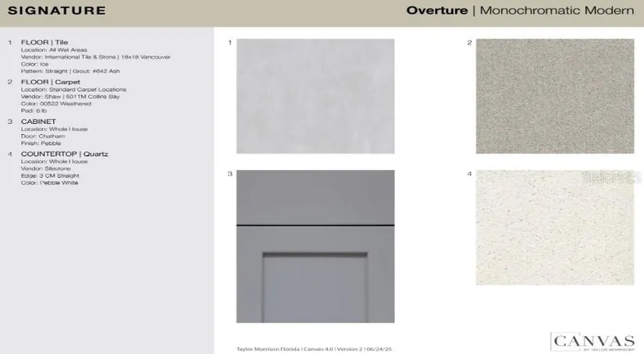
Task: Select the Pebble White quartz swatch
Action: tap(554, 227)
